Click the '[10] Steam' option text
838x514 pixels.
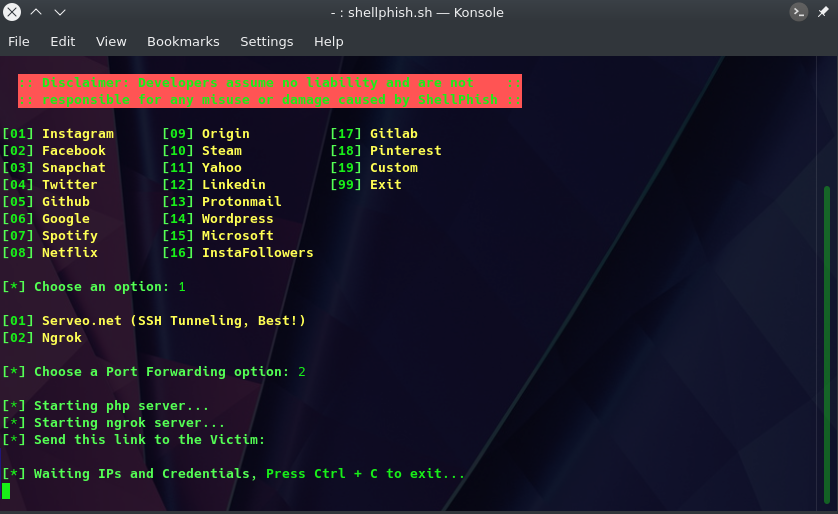pyautogui.click(x=202, y=151)
